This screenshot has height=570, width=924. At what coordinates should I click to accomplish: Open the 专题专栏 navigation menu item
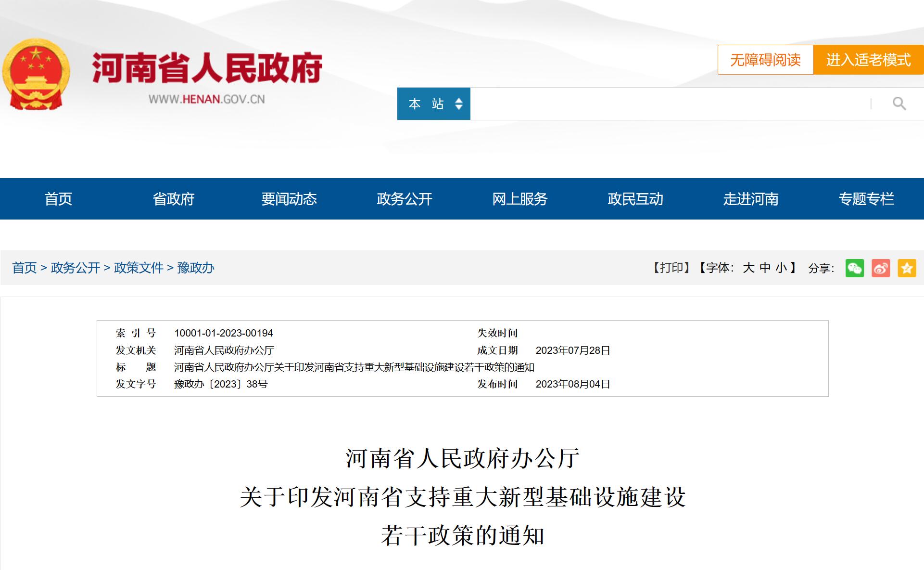(x=866, y=199)
